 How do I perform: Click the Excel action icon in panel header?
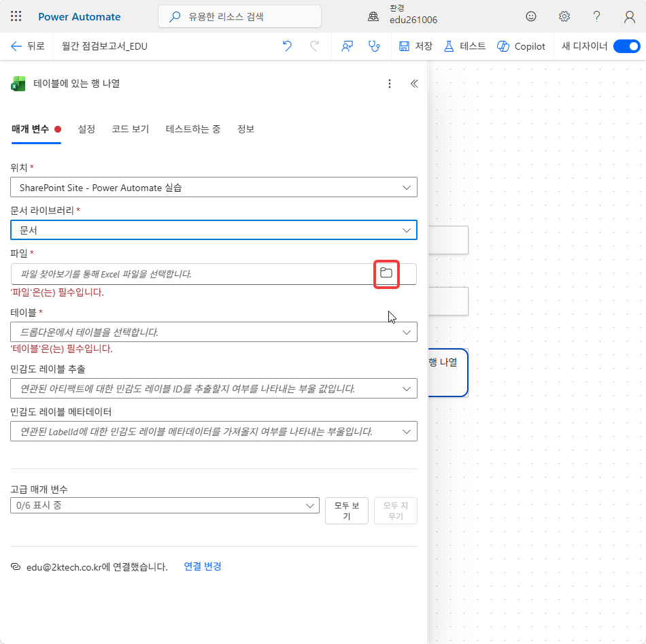tap(18, 84)
